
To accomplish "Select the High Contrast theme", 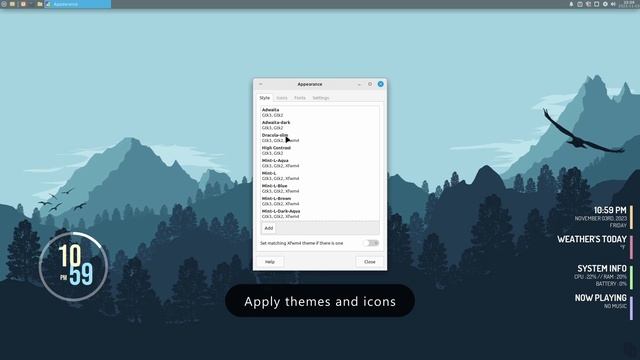I will point(320,150).
